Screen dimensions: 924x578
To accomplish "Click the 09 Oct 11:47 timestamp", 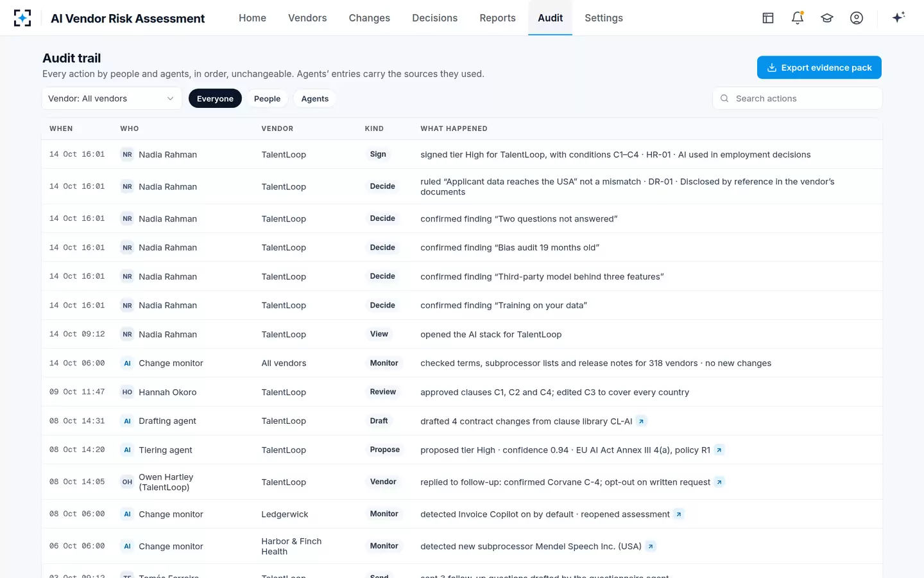I will pos(77,392).
